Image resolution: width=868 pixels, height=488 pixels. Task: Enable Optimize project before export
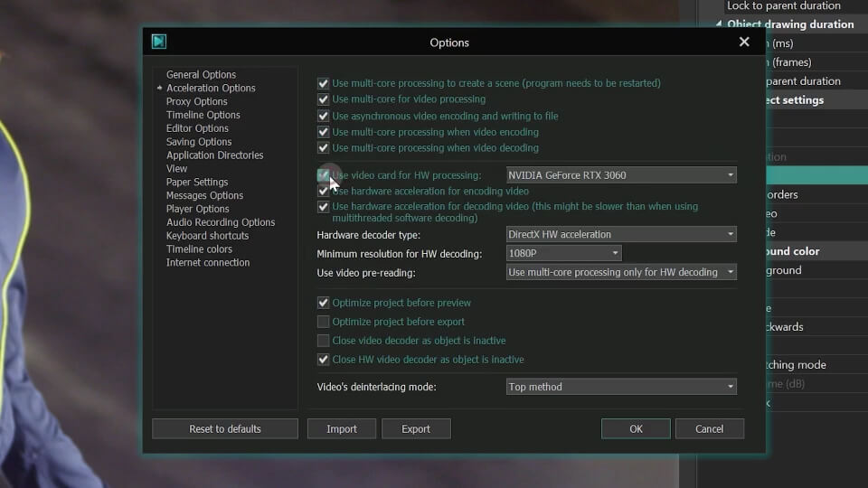point(324,322)
